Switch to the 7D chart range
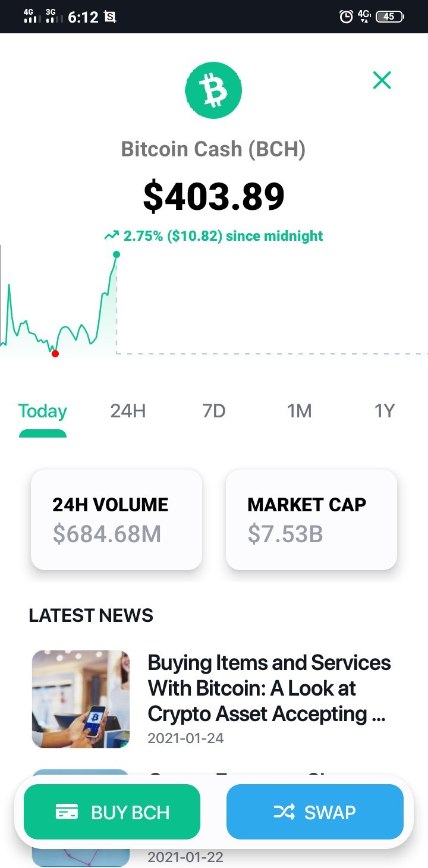 214,411
